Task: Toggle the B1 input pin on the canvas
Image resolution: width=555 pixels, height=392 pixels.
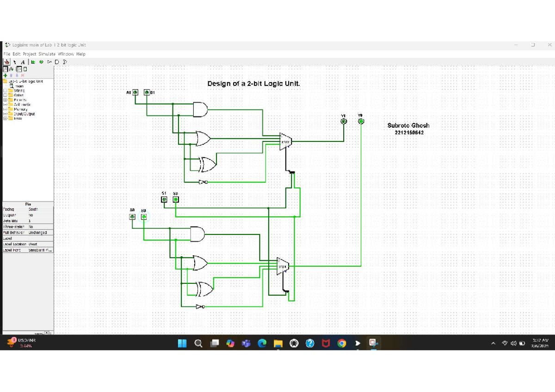Action: [x=147, y=92]
